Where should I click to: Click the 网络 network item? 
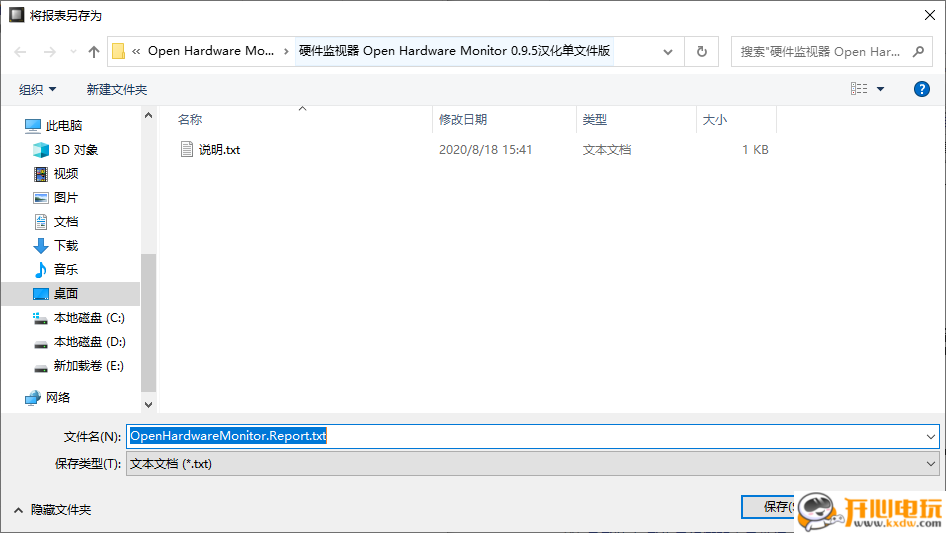coord(58,398)
